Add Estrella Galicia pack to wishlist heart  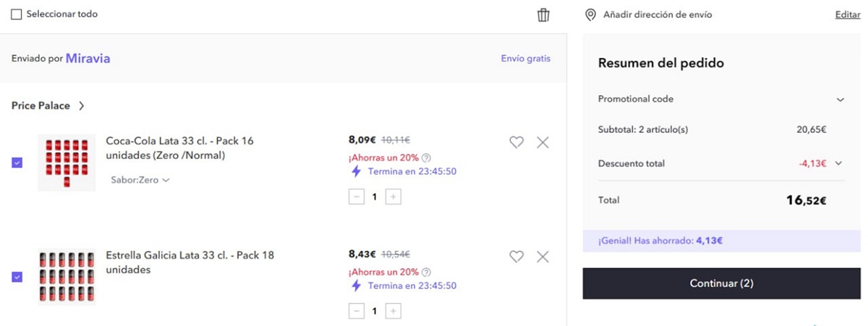tap(516, 257)
